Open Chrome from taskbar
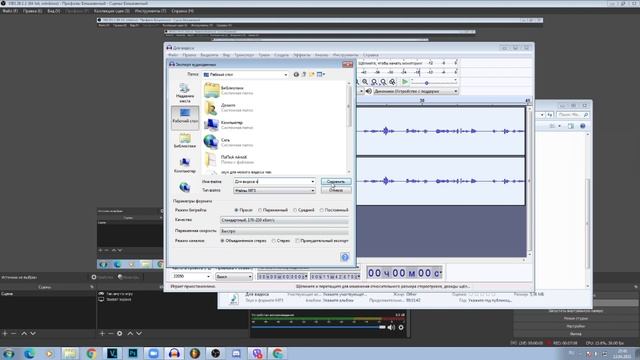This screenshot has width=640, height=360. pos(91,353)
